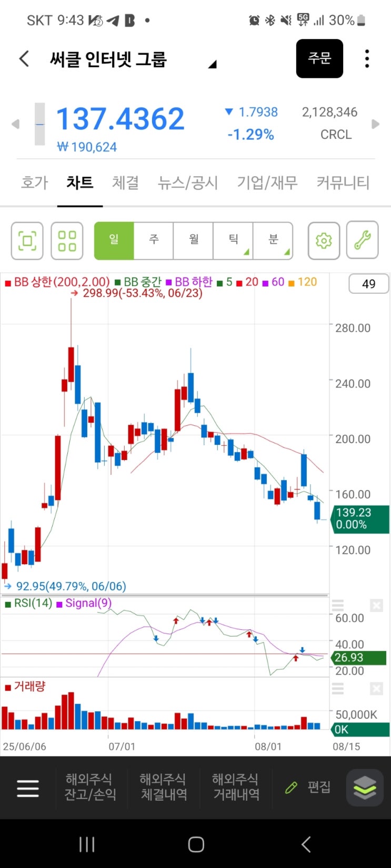Switch to the 호가 tab
The width and height of the screenshot is (391, 868).
click(34, 182)
